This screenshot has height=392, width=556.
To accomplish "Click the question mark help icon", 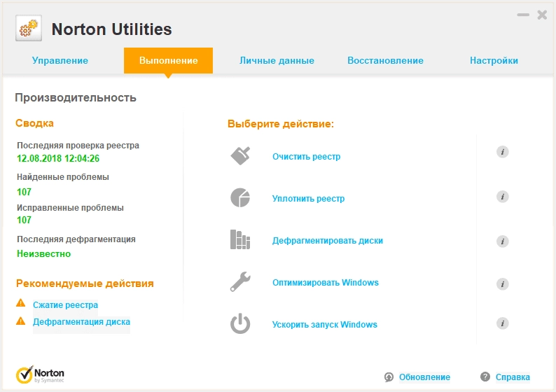I will [485, 377].
